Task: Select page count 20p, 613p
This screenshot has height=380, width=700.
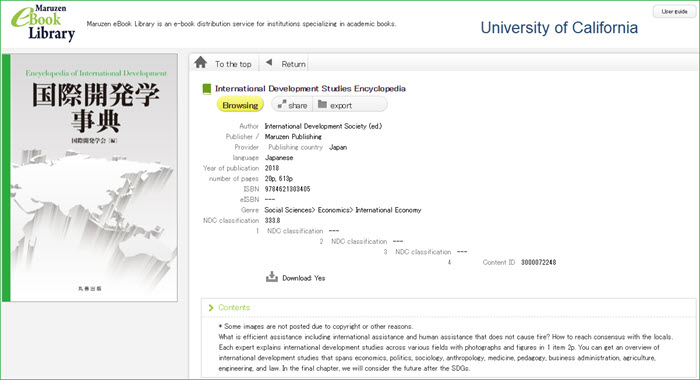Action: tap(279, 179)
